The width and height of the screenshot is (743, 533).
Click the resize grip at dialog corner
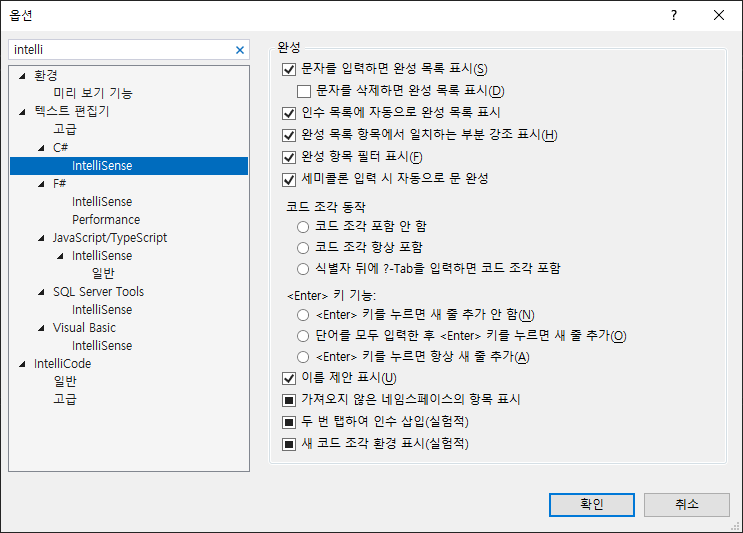click(735, 526)
